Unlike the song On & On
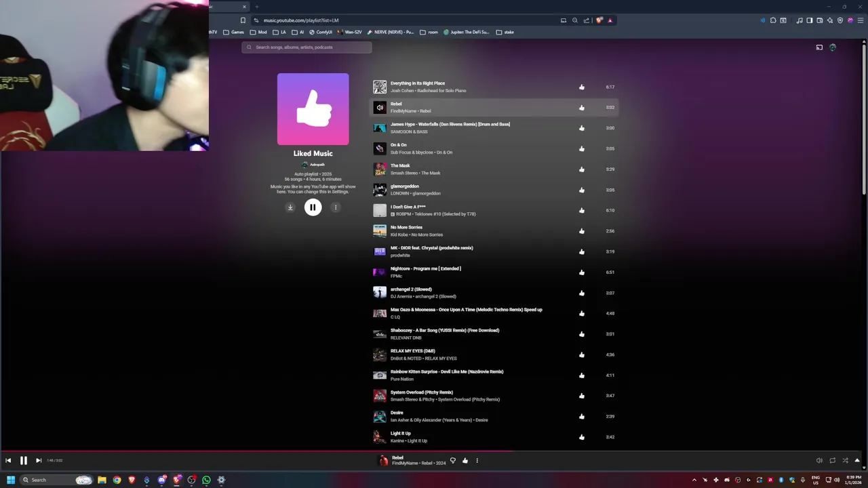Image resolution: width=868 pixels, height=488 pixels. [x=582, y=148]
